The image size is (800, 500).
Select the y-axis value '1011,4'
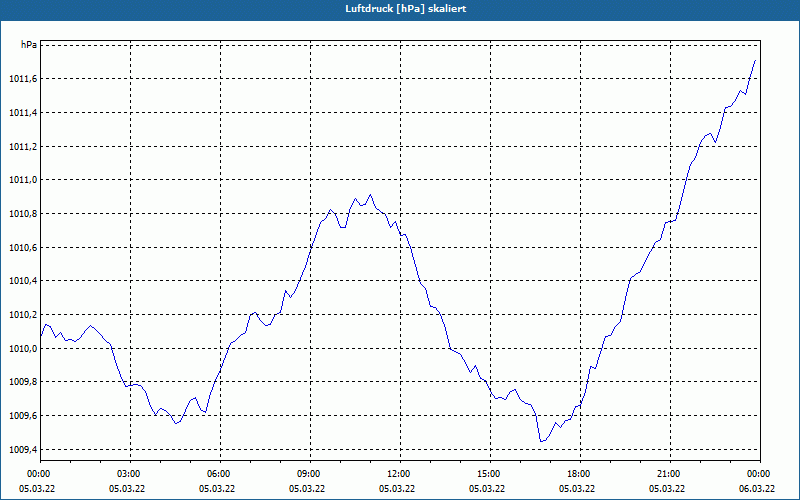pos(23,113)
